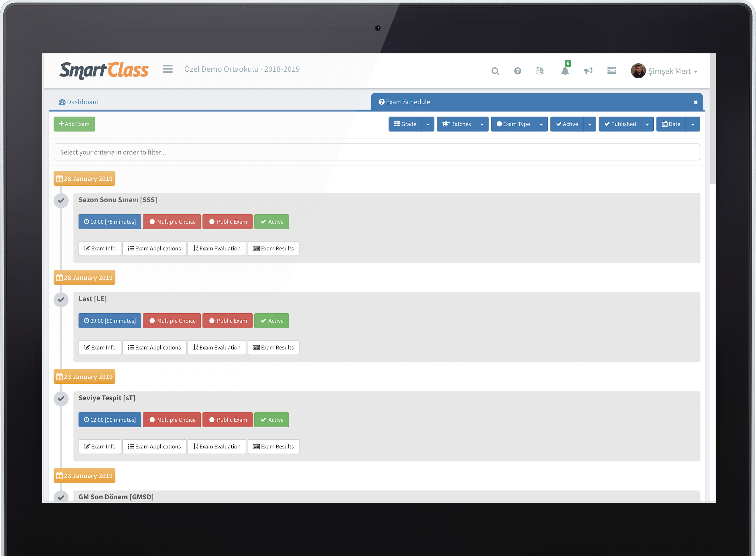Click the Add Exam button

[x=74, y=124]
